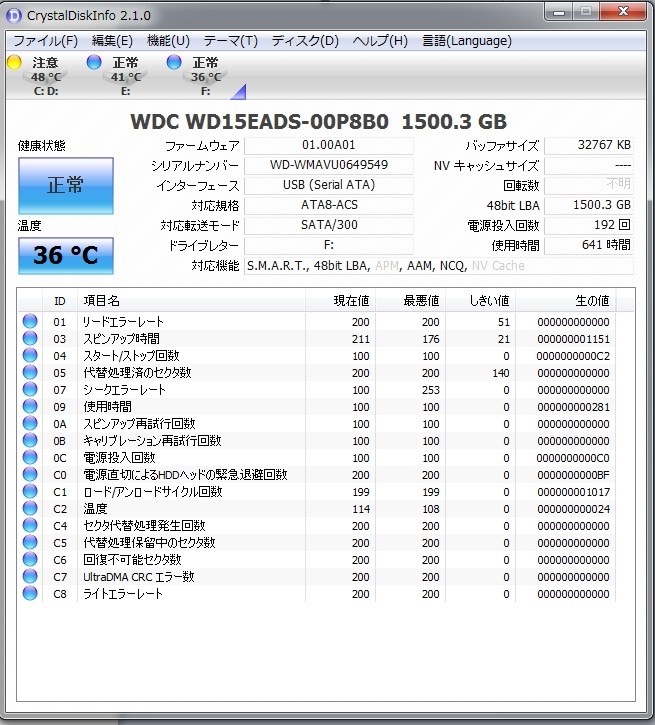Open the テーマ(T) menu
This screenshot has height=725, width=655.
coord(230,41)
